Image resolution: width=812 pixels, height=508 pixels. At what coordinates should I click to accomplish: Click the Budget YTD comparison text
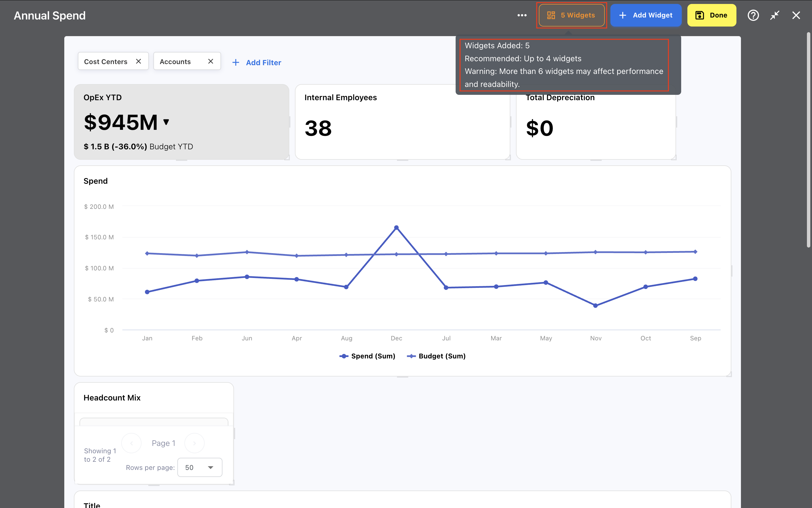pyautogui.click(x=138, y=146)
